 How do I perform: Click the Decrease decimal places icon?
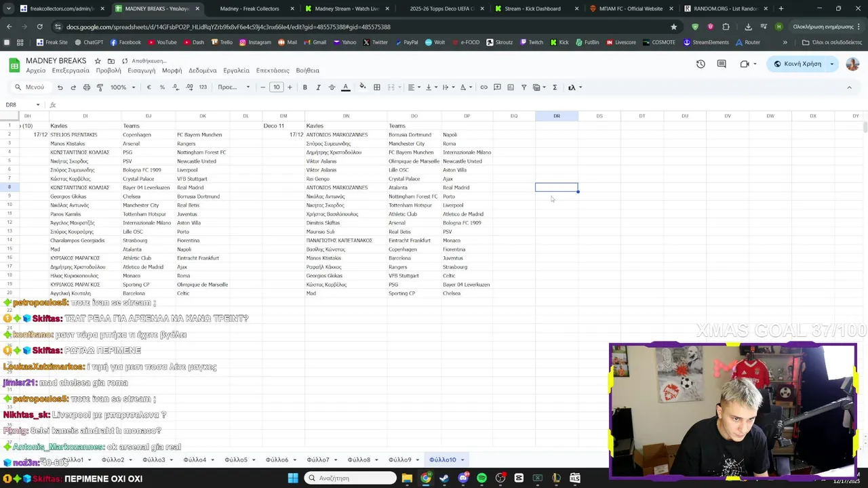pos(176,87)
